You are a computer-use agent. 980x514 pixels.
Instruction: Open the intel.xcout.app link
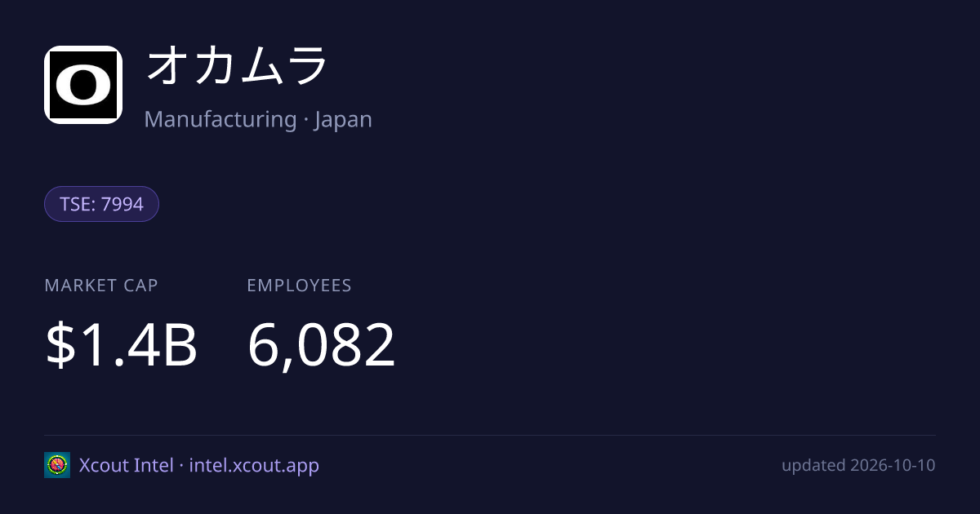[254, 466]
